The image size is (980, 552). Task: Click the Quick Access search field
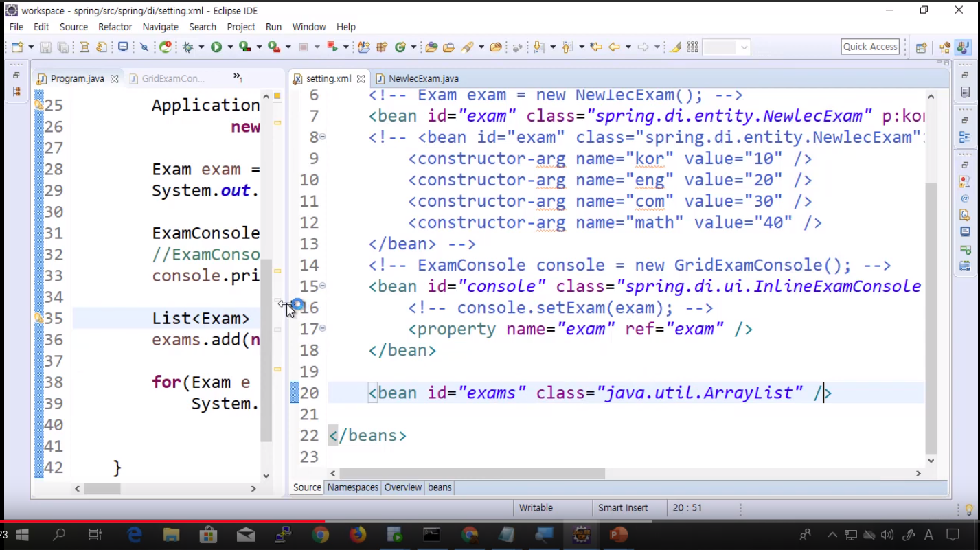pyautogui.click(x=870, y=47)
